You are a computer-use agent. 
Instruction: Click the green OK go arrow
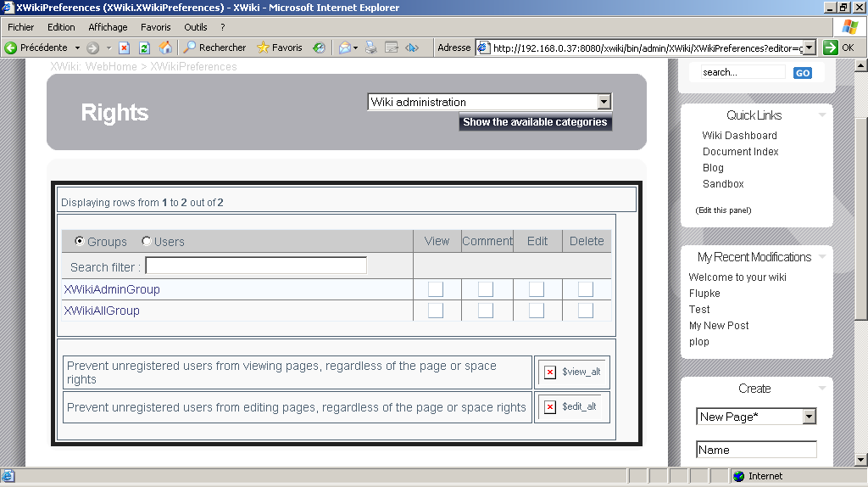click(x=831, y=48)
